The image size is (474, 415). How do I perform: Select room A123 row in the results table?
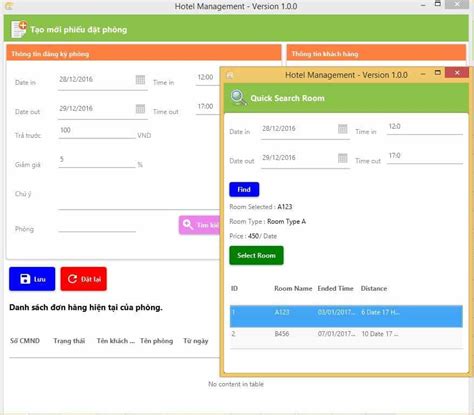click(346, 316)
